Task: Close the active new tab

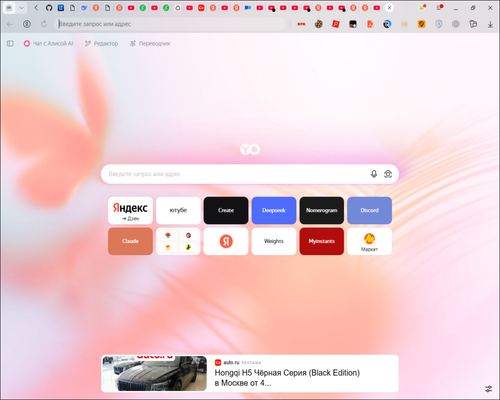Action: click(x=389, y=7)
